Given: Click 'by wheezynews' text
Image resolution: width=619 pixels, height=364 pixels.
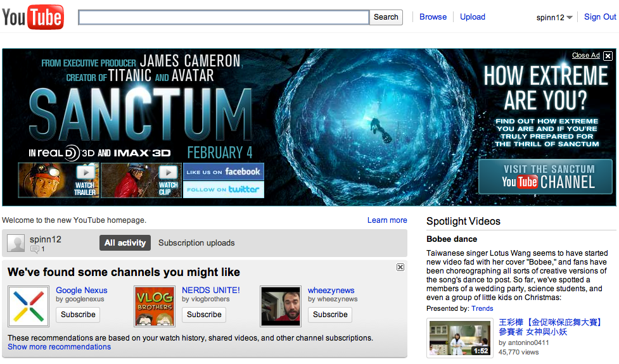Looking at the screenshot, I should [333, 299].
